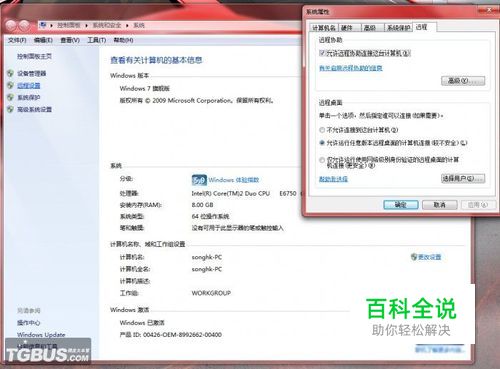Click the shield icon beside 设备管理器
The width and height of the screenshot is (500, 369).
pos(11,73)
